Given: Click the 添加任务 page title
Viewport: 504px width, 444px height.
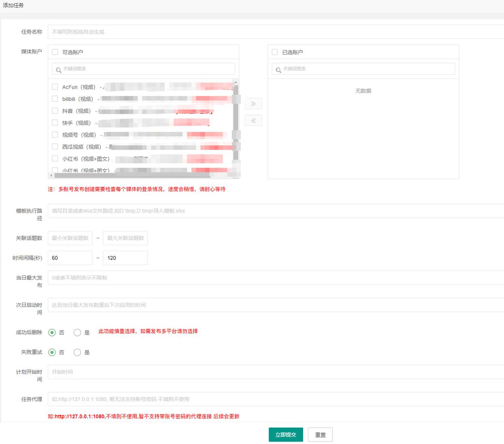Looking at the screenshot, I should (13, 5).
